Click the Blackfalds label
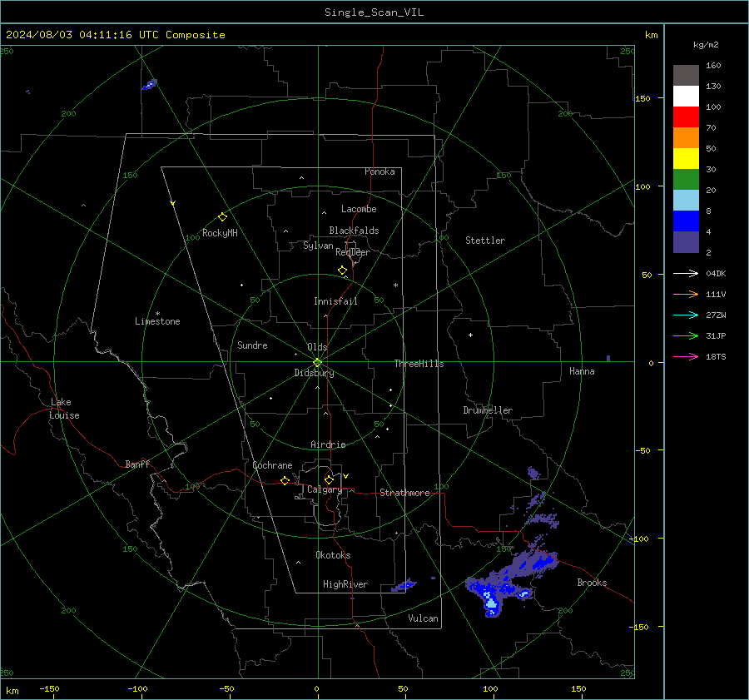This screenshot has height=700, width=749. 354,231
